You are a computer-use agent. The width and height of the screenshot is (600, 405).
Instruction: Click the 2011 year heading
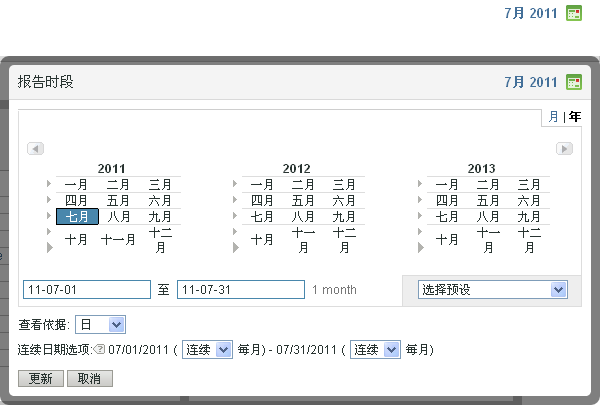point(111,168)
